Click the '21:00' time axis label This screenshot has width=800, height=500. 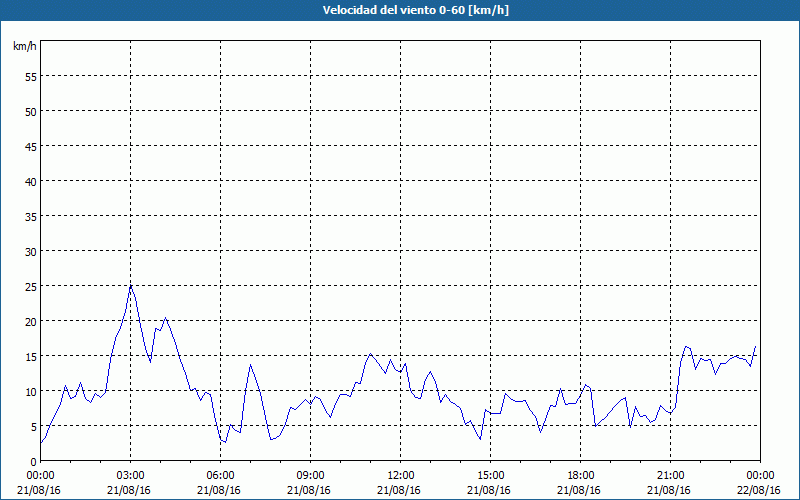pyautogui.click(x=670, y=476)
